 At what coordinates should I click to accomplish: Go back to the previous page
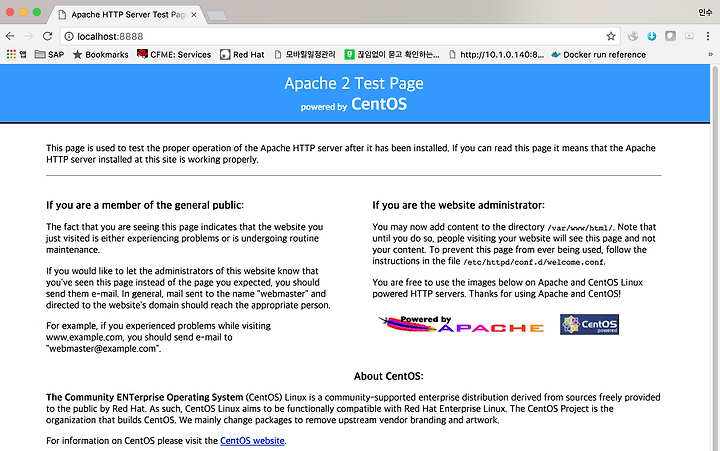10,36
